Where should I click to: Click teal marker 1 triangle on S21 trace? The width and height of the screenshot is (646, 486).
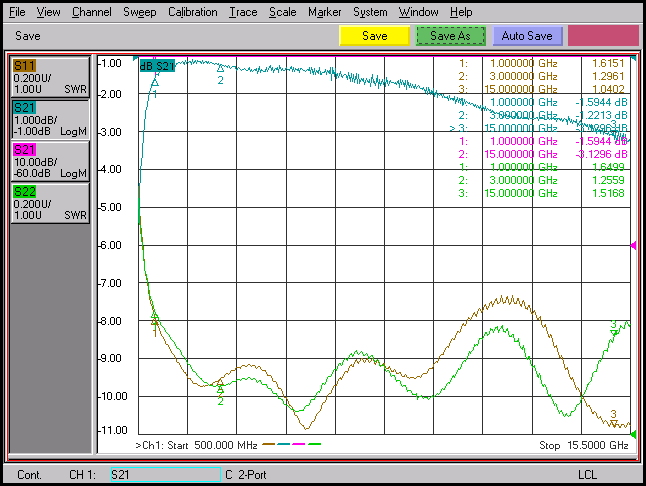point(155,83)
